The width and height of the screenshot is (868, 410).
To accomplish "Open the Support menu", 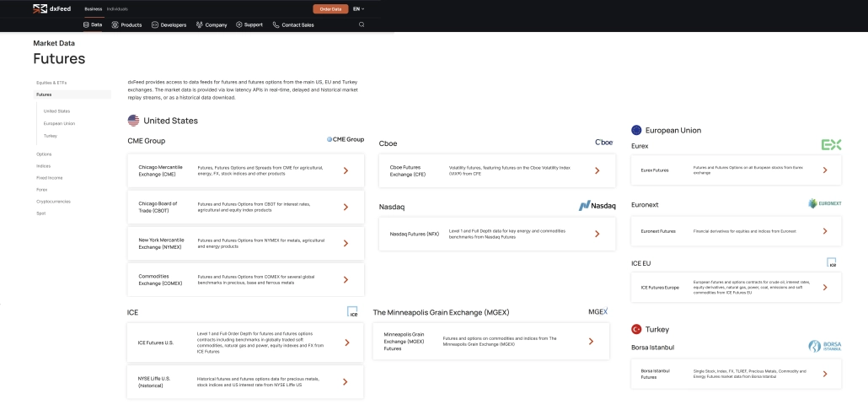I will point(249,25).
